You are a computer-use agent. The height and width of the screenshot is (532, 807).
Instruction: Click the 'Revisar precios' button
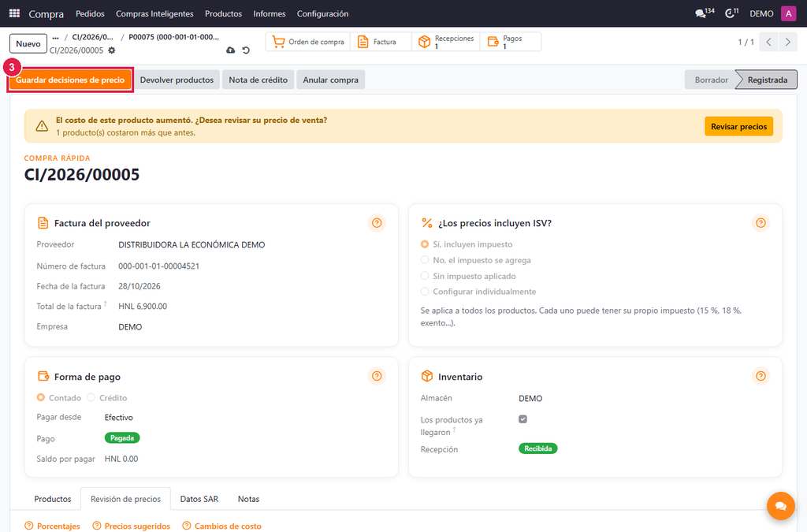pos(738,127)
